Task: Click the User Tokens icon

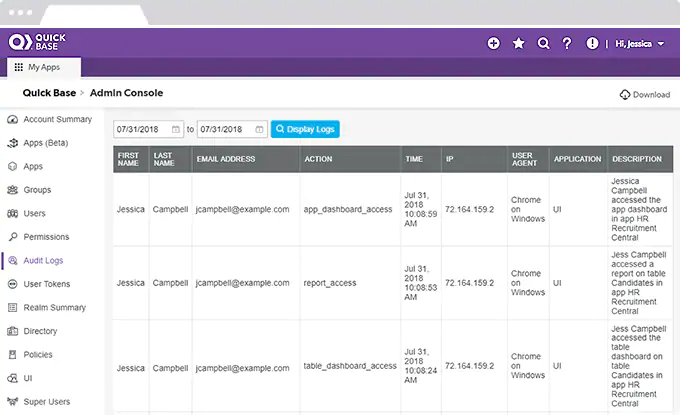Action: click(x=13, y=284)
